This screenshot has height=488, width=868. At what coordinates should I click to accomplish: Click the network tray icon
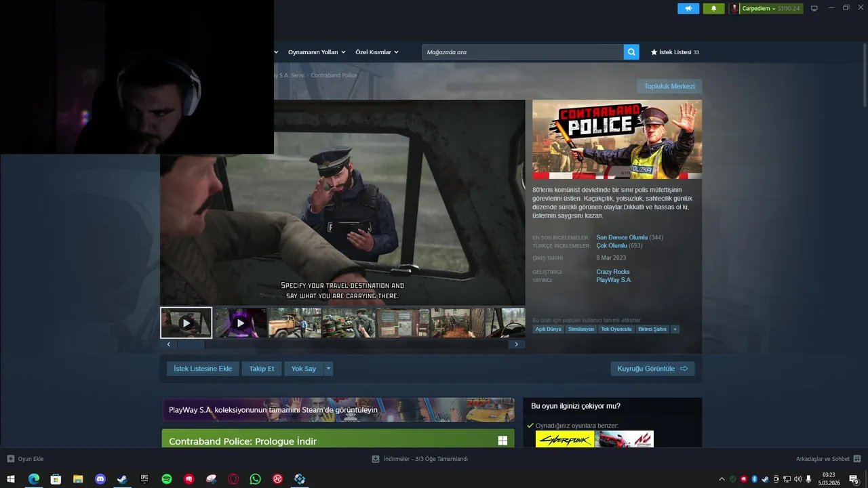[787, 479]
